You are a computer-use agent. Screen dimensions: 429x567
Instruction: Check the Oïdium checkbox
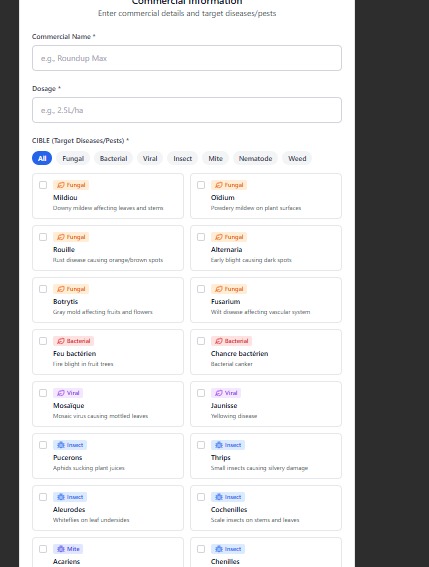pyautogui.click(x=201, y=185)
